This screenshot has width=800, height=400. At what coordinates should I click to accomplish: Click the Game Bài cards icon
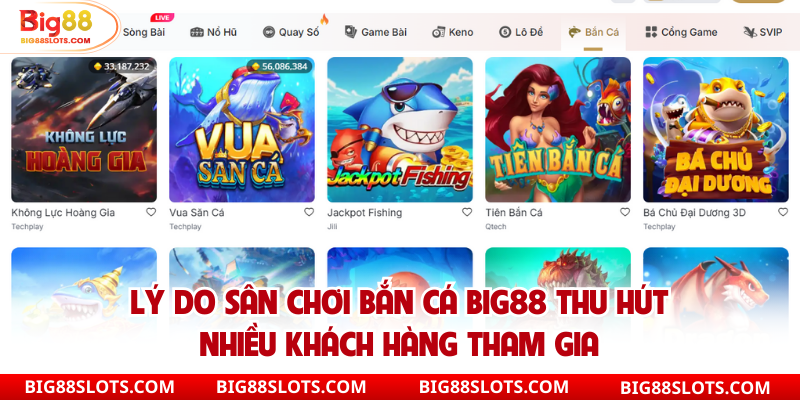point(351,32)
